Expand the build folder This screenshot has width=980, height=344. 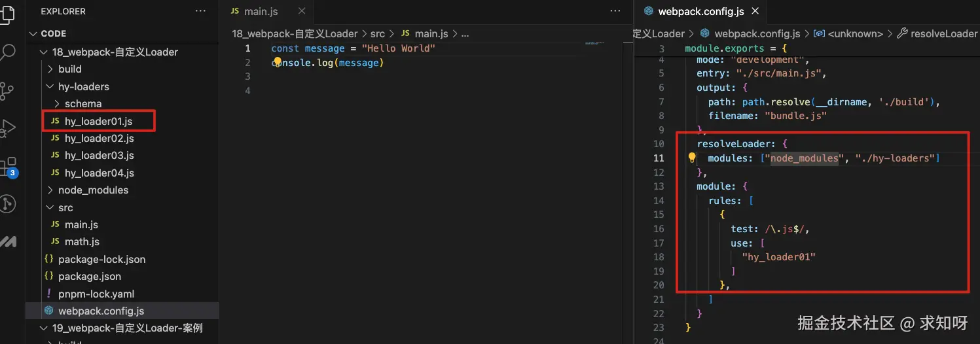click(x=69, y=69)
